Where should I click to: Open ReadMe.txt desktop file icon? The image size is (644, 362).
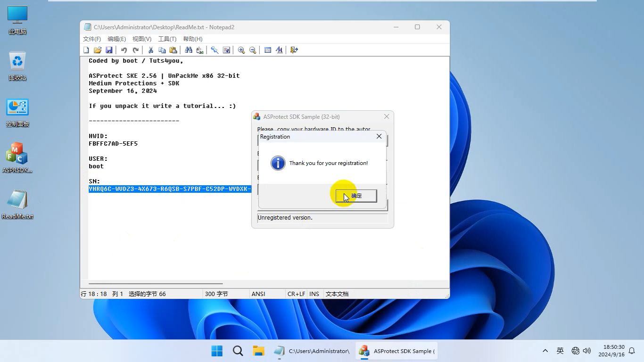(x=17, y=205)
